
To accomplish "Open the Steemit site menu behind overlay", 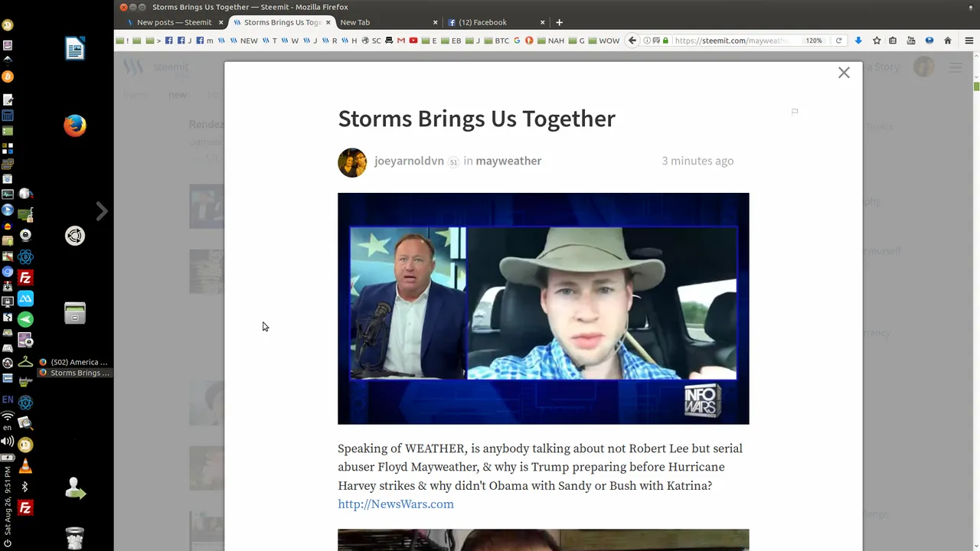I will point(955,67).
